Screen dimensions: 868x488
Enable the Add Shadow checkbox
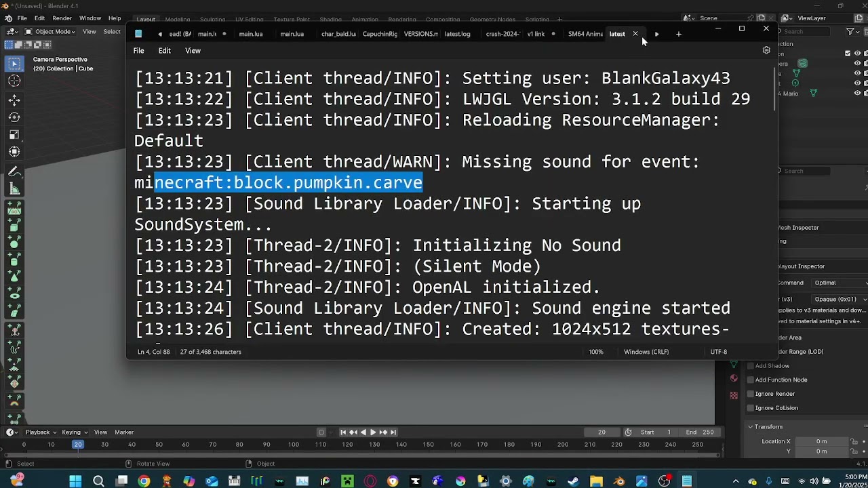coord(751,366)
